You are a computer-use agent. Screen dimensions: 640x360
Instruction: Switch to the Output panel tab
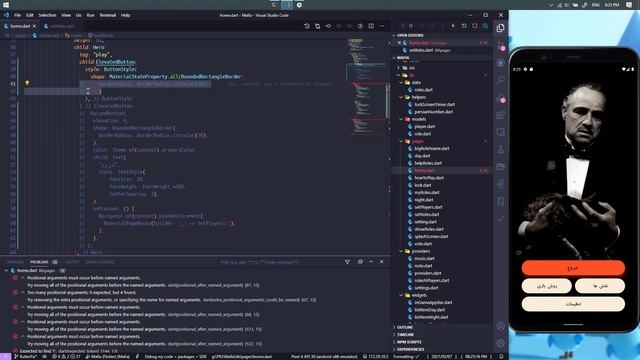(72, 262)
